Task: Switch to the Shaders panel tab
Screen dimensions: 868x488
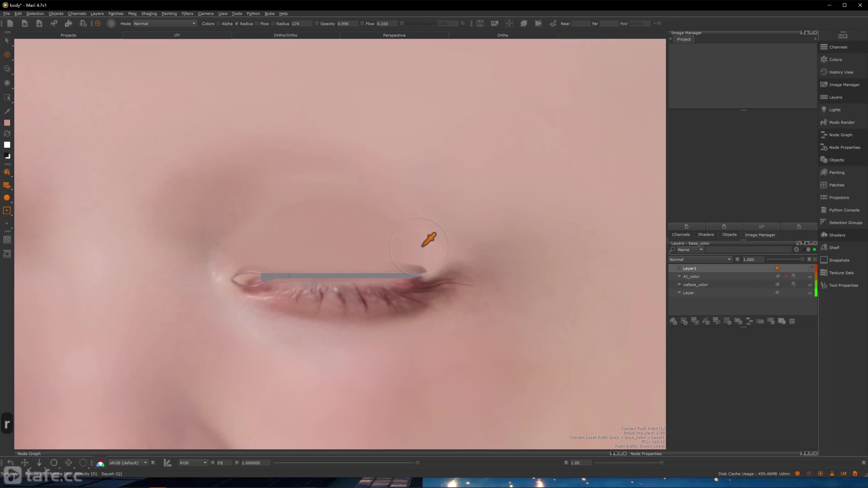Action: click(706, 235)
